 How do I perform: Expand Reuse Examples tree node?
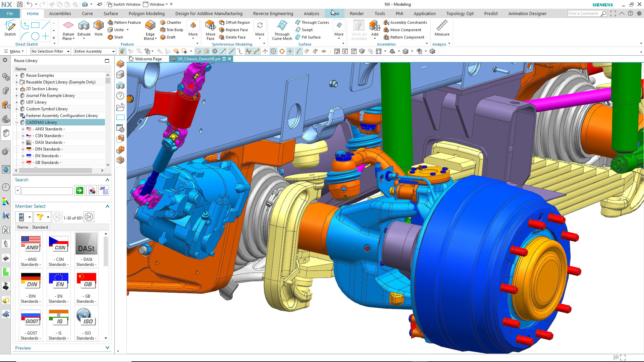tap(17, 75)
